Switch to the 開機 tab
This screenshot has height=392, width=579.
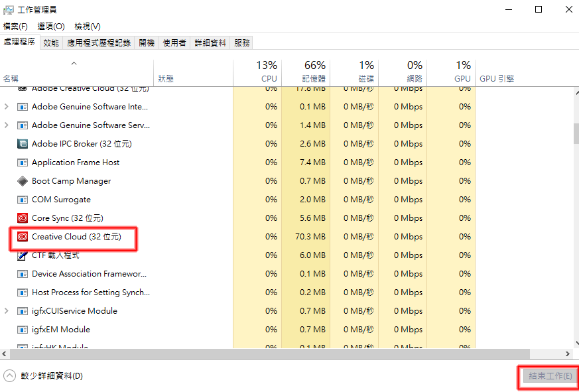click(x=147, y=43)
